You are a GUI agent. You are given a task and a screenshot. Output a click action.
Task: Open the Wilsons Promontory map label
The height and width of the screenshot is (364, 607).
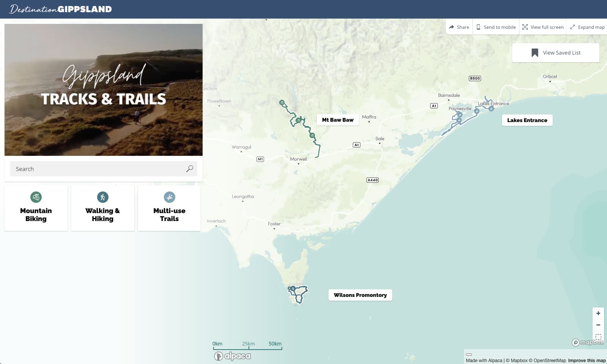click(x=360, y=295)
